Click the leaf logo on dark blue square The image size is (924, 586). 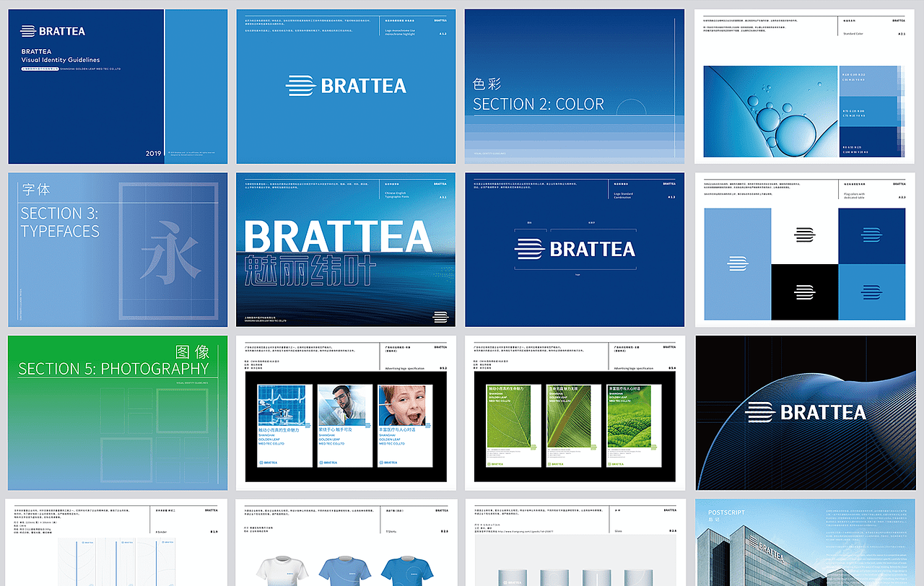click(x=871, y=235)
